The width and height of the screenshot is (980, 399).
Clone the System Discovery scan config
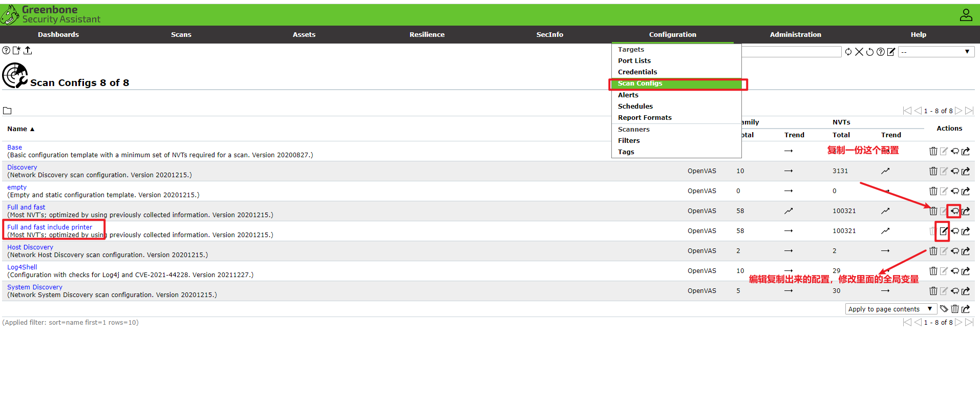click(955, 291)
